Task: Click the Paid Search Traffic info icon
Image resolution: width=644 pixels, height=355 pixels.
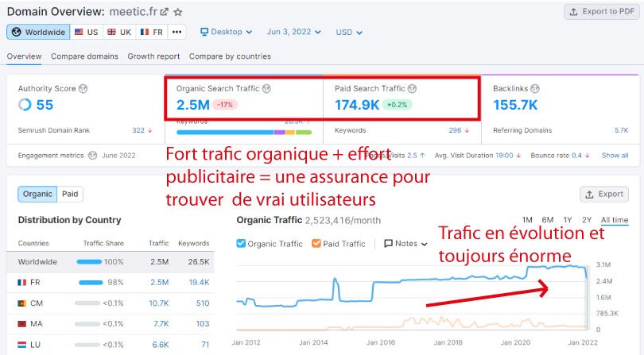Action: coord(413,88)
